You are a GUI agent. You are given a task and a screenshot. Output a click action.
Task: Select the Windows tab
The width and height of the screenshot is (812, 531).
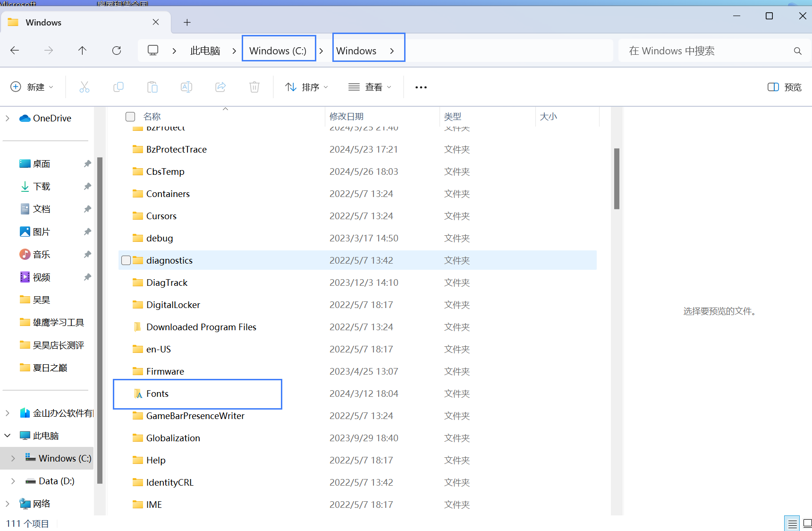click(85, 22)
